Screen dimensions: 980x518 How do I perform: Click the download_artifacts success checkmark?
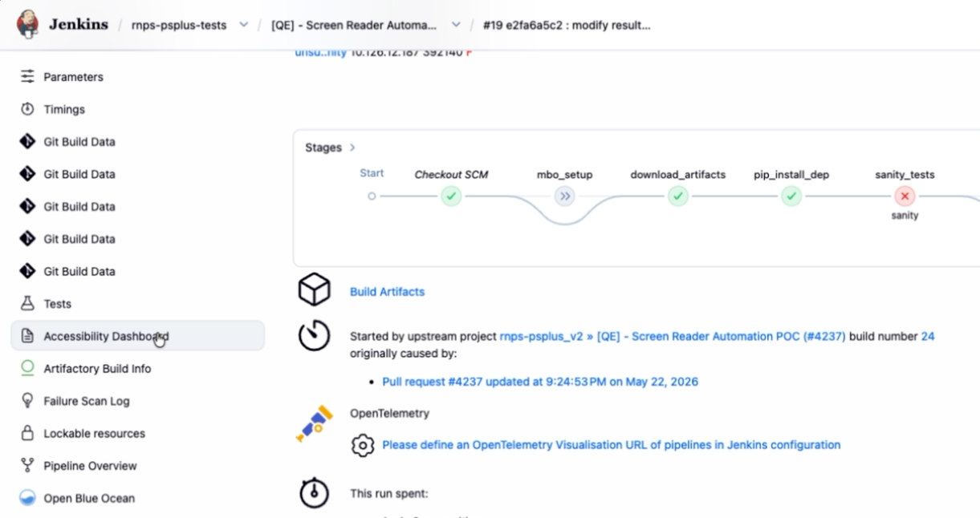[678, 196]
